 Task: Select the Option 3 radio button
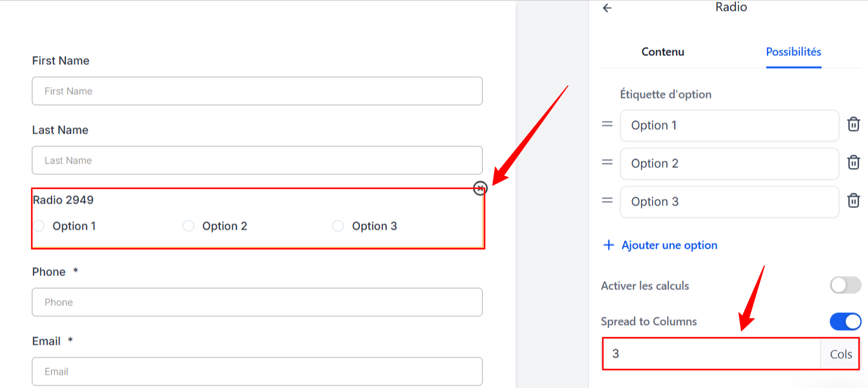coord(338,226)
